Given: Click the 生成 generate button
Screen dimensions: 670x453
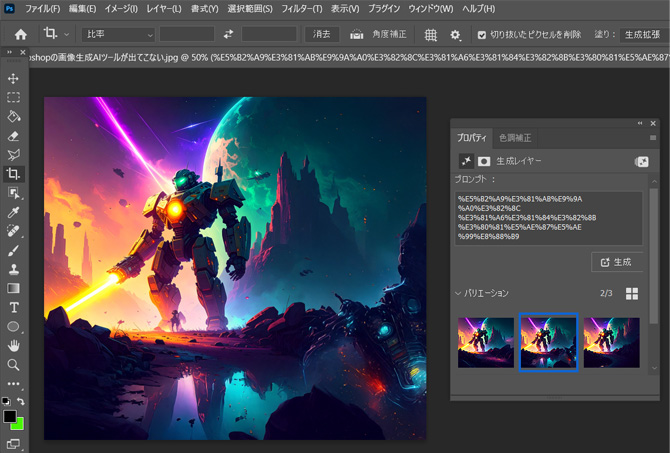Looking at the screenshot, I should click(x=617, y=262).
